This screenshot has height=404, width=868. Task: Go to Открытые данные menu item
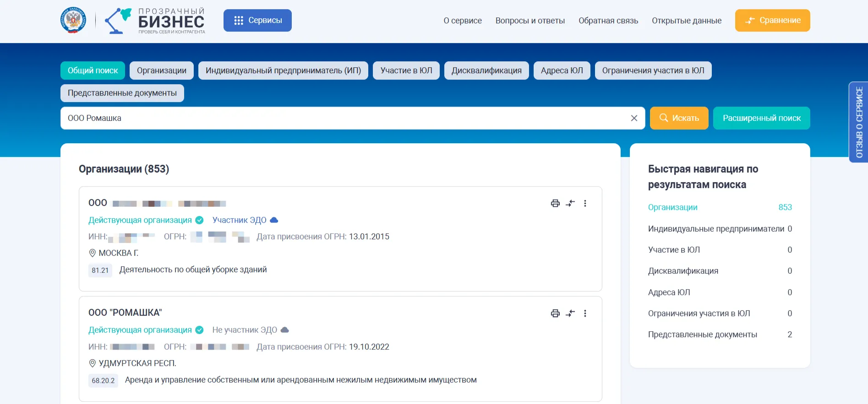pyautogui.click(x=686, y=21)
